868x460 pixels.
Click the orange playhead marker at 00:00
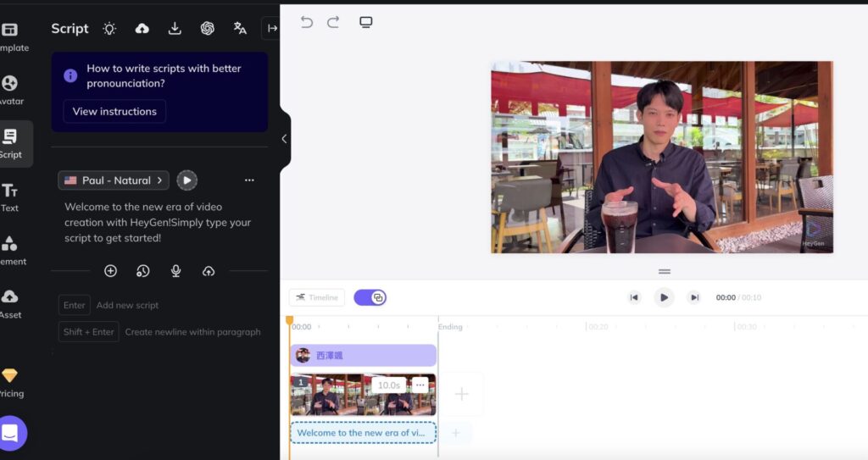point(289,321)
